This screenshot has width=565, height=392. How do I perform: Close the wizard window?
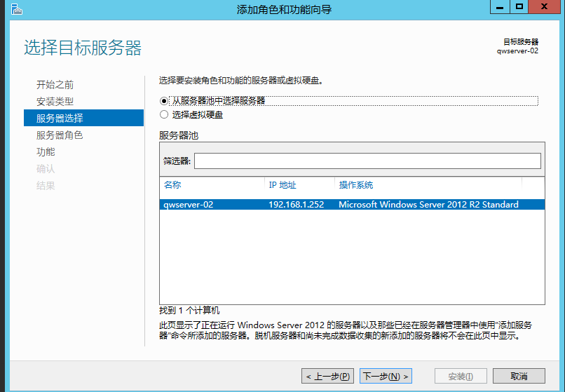click(x=545, y=7)
